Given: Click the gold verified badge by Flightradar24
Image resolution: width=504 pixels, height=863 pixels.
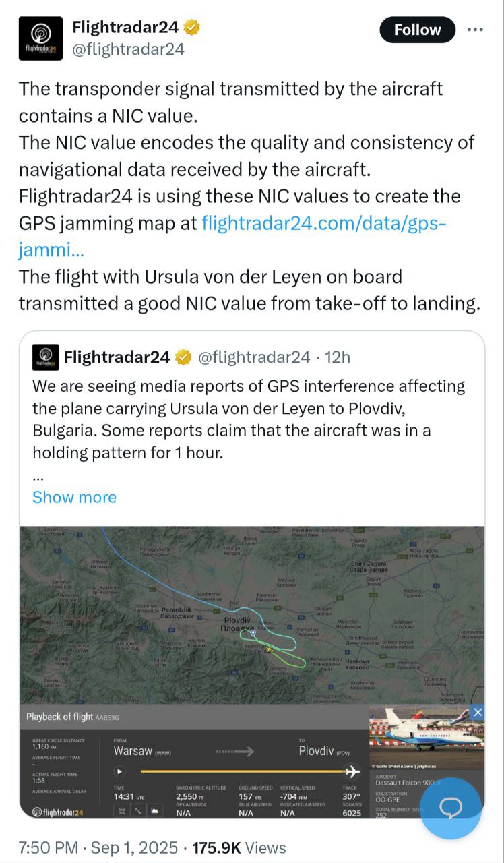Looking at the screenshot, I should coord(192,28).
